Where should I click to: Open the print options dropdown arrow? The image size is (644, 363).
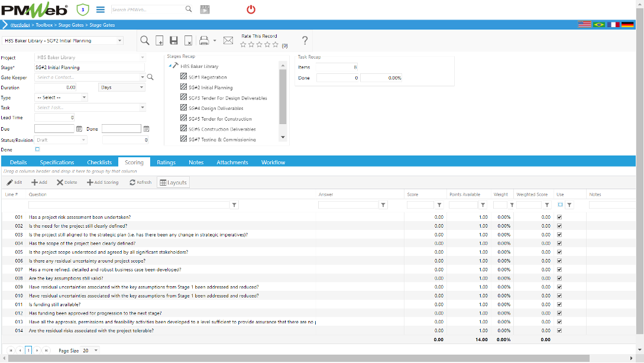tap(215, 41)
